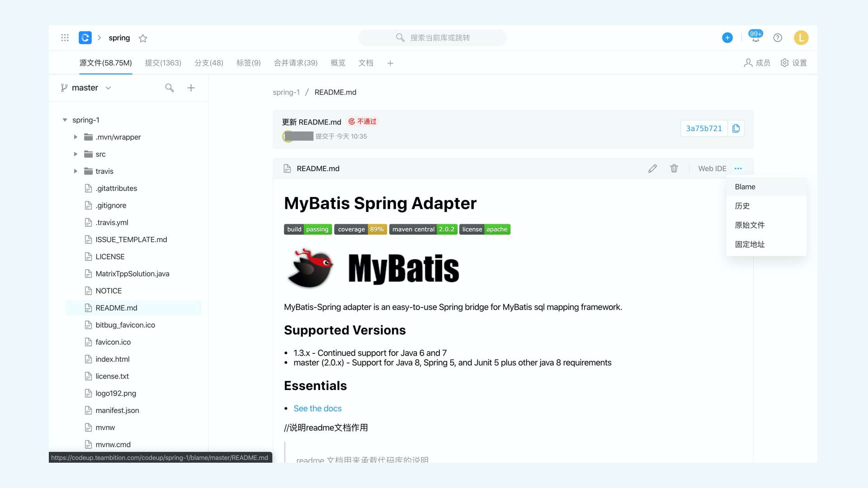The height and width of the screenshot is (488, 868).
Task: Click the maven central 2.0.2 badge
Action: pyautogui.click(x=423, y=230)
